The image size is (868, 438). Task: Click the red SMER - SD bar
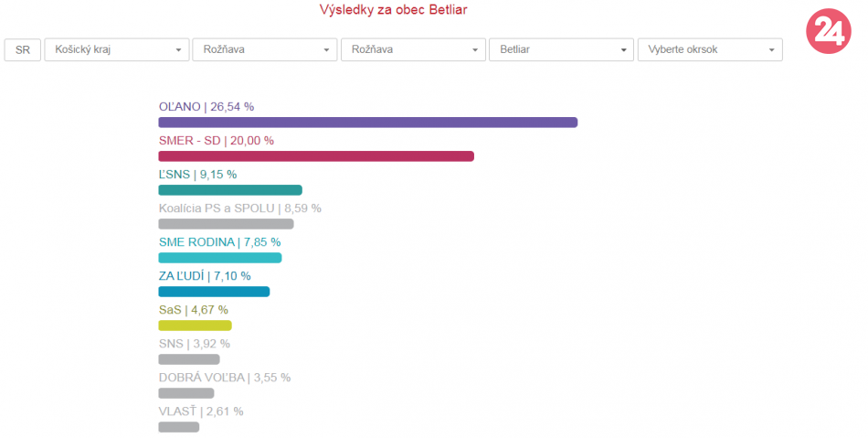pyautogui.click(x=316, y=156)
